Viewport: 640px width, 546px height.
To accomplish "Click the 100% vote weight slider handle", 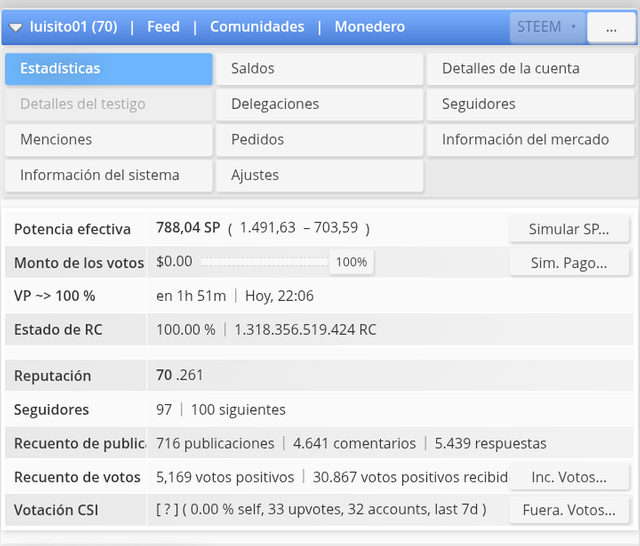I will (351, 262).
